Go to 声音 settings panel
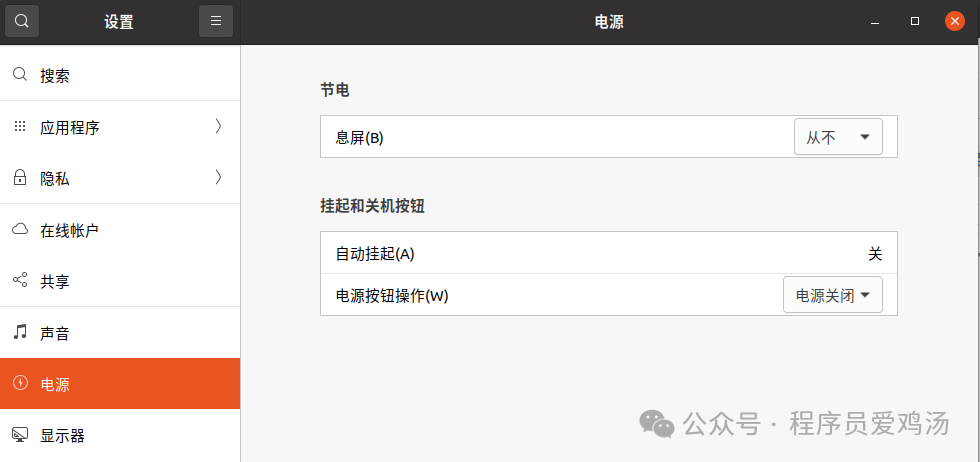 coord(55,333)
